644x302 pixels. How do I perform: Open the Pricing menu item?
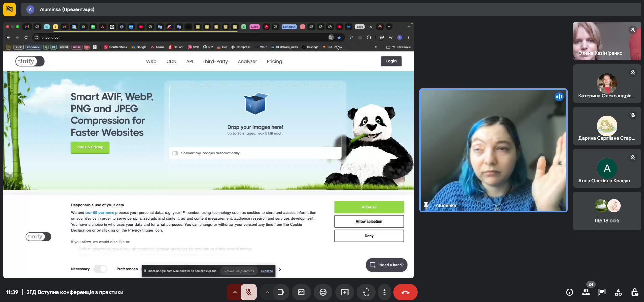point(274,61)
